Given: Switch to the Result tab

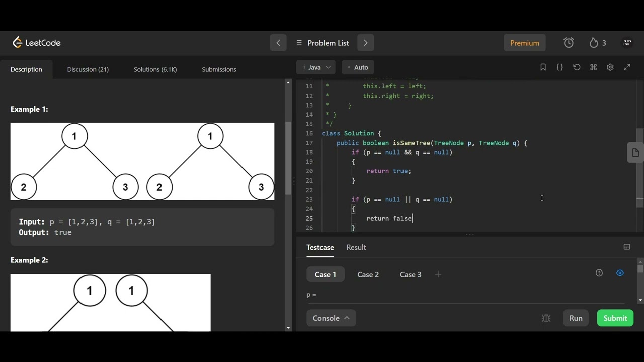Looking at the screenshot, I should coord(356,247).
